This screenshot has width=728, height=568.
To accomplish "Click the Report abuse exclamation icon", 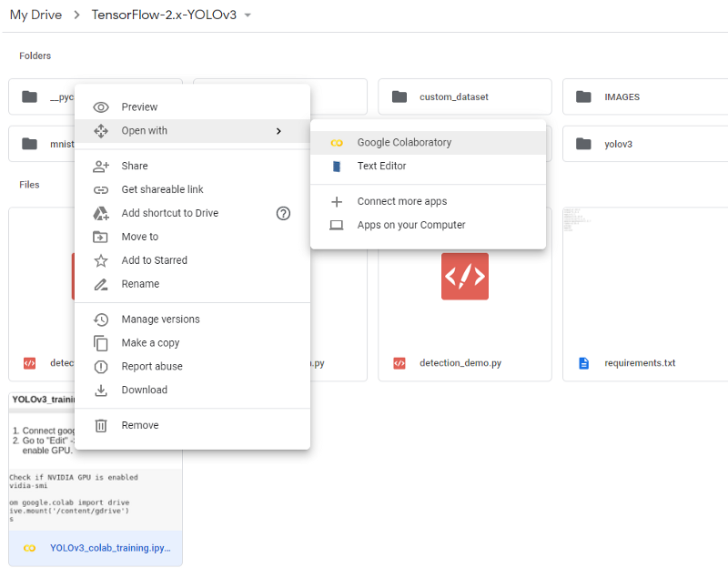I will [x=101, y=367].
